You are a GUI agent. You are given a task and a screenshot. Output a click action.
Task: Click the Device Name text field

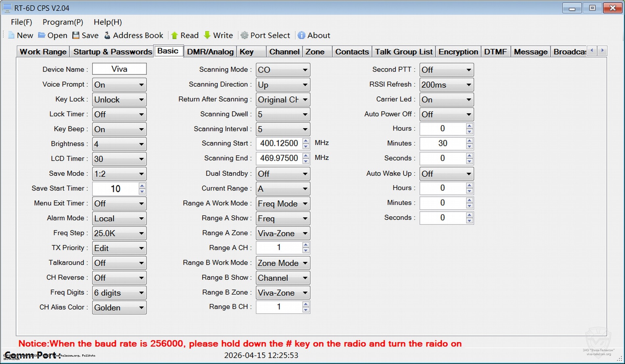tap(119, 69)
